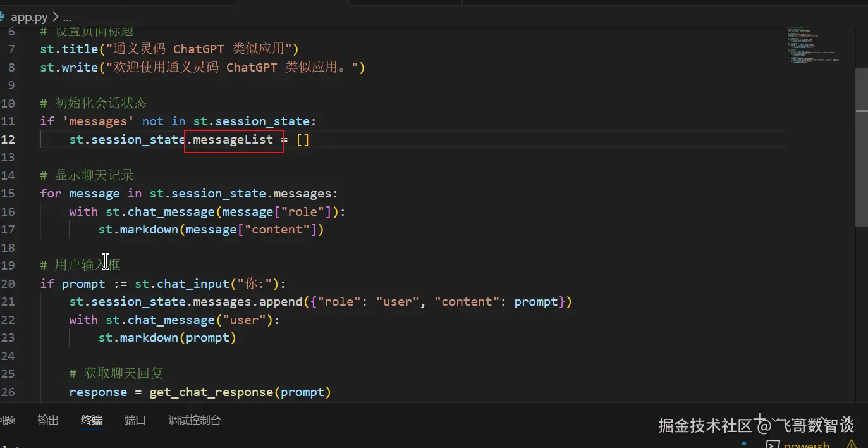Click st.chat_message("user") on line 22
Viewport: 868px width, 448px height.
point(189,320)
